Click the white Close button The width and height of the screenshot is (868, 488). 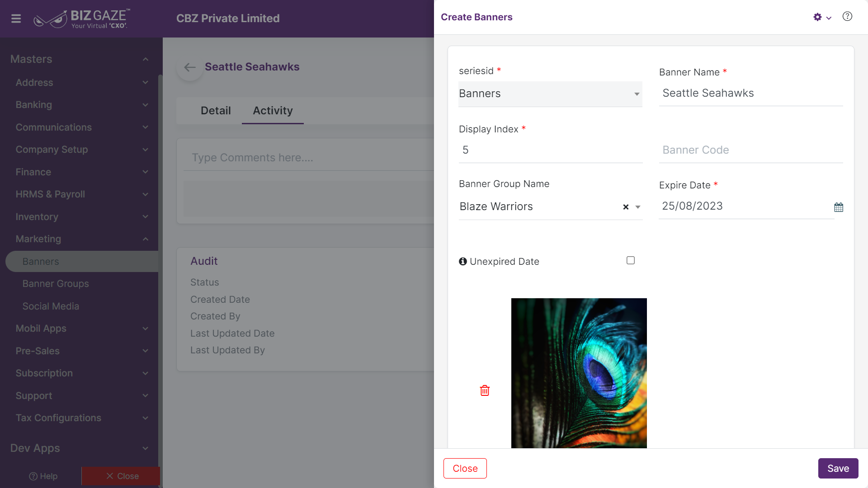click(465, 469)
